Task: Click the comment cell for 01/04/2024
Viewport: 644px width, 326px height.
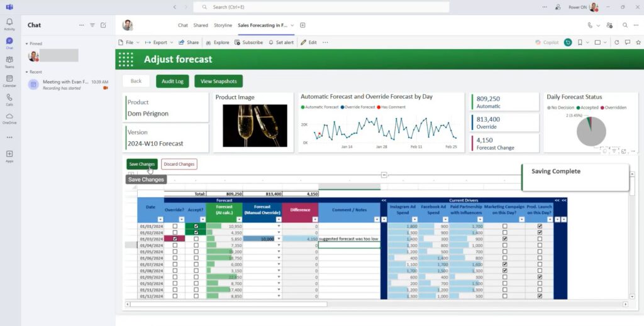Action: pyautogui.click(x=348, y=245)
